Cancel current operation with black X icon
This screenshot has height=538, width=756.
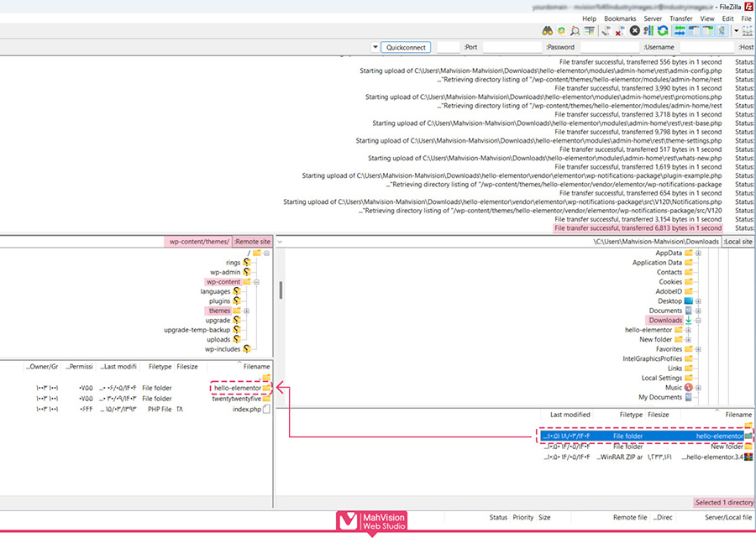click(635, 30)
